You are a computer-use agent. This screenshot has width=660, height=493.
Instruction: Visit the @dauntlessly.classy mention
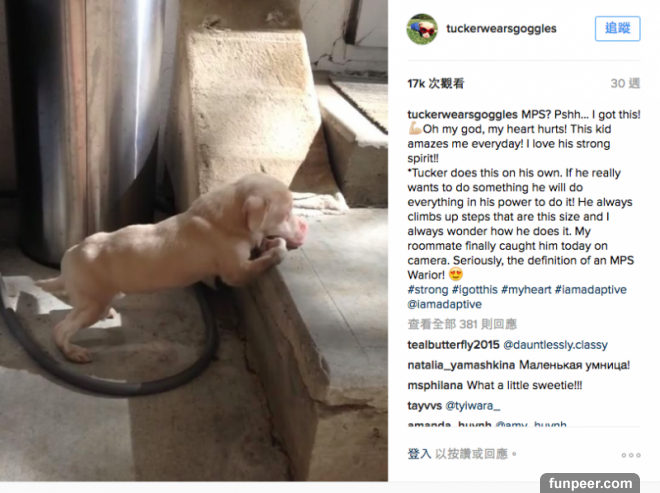pyautogui.click(x=556, y=345)
